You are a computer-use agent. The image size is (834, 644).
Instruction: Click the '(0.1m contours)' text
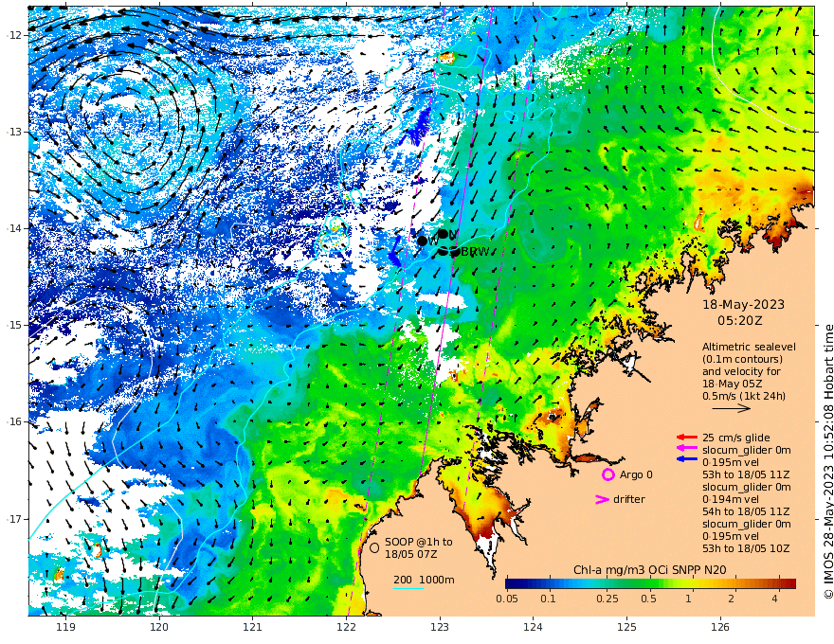pyautogui.click(x=742, y=359)
